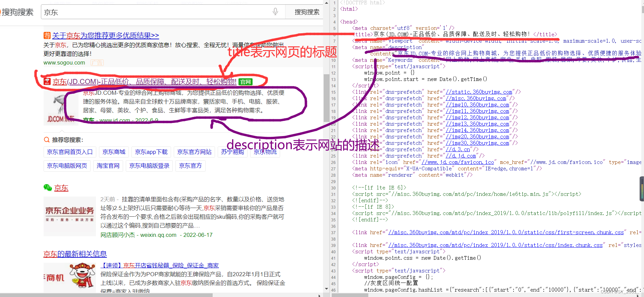Click the microphone voice search icon
The height and width of the screenshot is (297, 644).
point(275,12)
